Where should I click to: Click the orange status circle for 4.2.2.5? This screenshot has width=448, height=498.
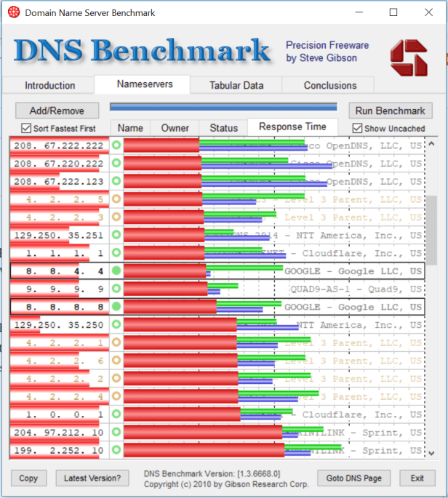point(116,198)
